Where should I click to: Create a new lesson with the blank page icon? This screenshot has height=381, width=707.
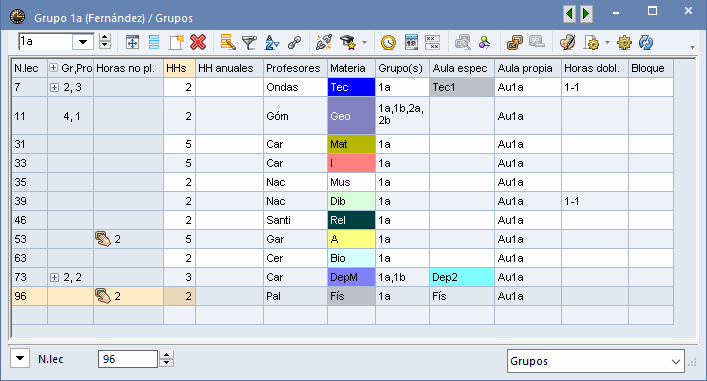176,42
